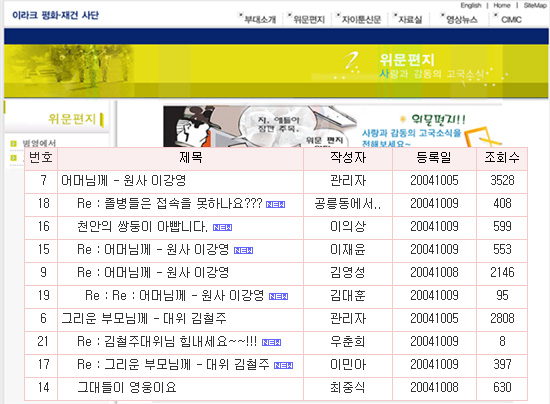This screenshot has width=550, height=404.
Task: Click the NEW badge on post 17
Action: (x=283, y=366)
